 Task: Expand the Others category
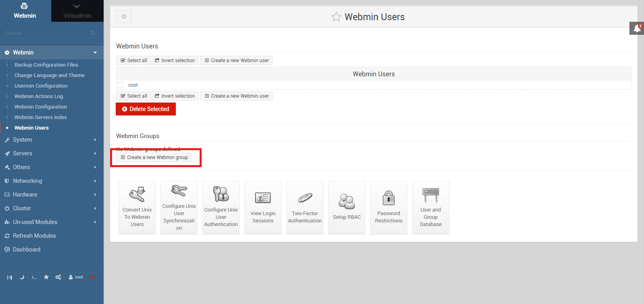52,167
